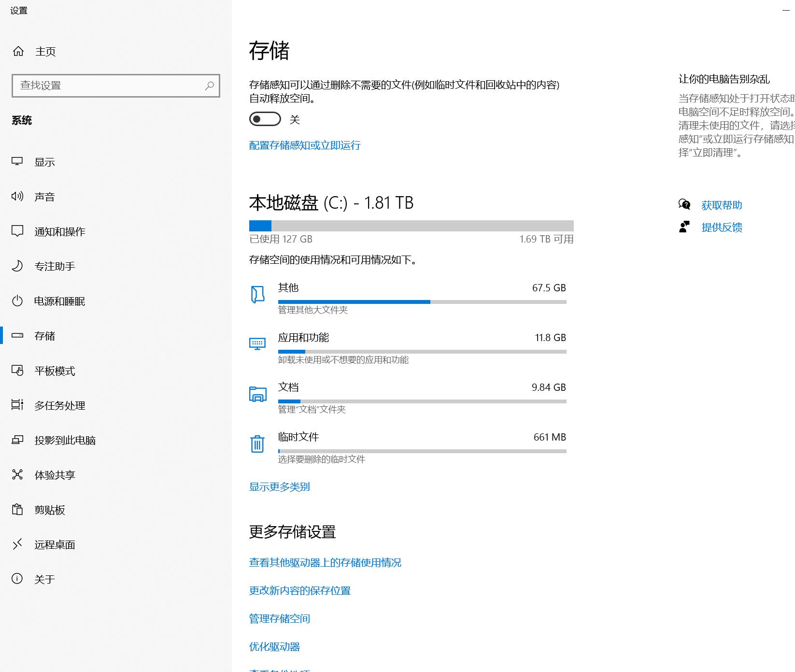Select the 显示 monitor icon in sidebar

pos(18,162)
